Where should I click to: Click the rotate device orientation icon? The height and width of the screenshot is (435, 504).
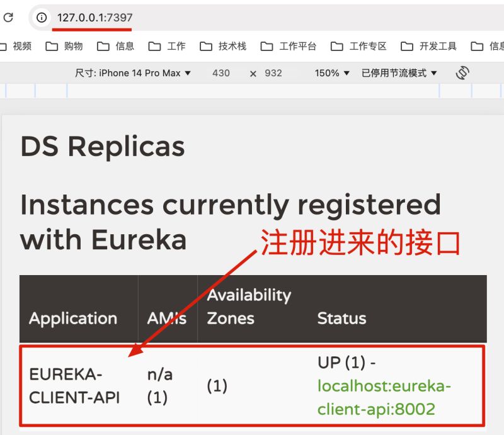coord(462,73)
